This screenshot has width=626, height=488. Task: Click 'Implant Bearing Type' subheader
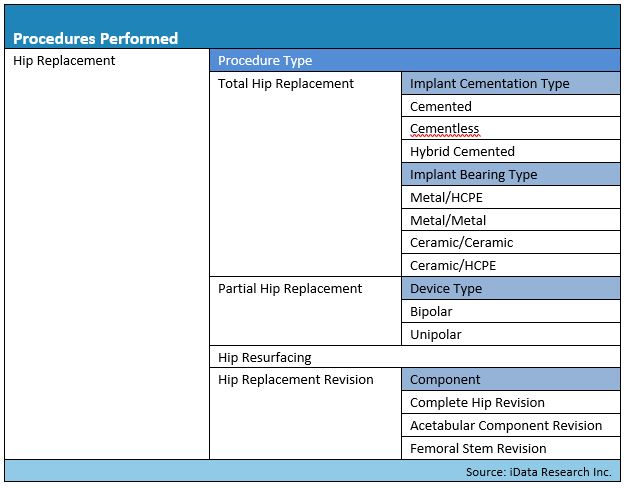pos(511,175)
